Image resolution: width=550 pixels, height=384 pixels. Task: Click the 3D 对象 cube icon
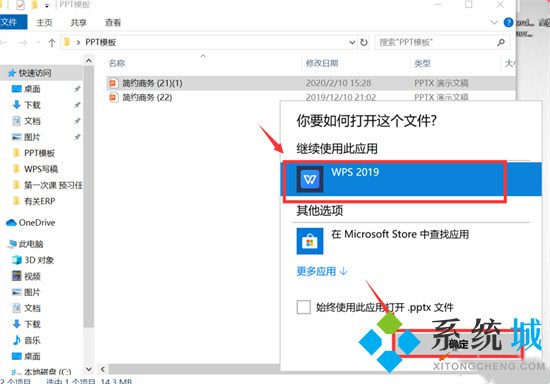[16, 260]
